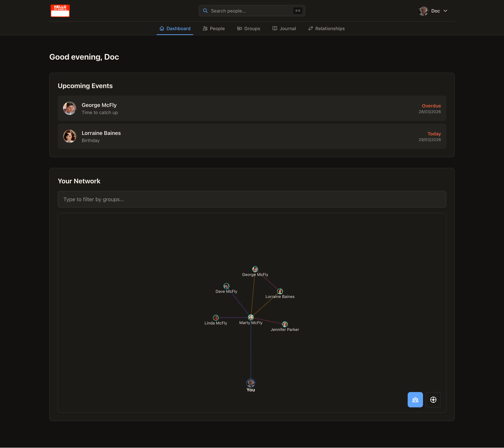Toggle the blue group view button
The image size is (504, 448).
415,400
